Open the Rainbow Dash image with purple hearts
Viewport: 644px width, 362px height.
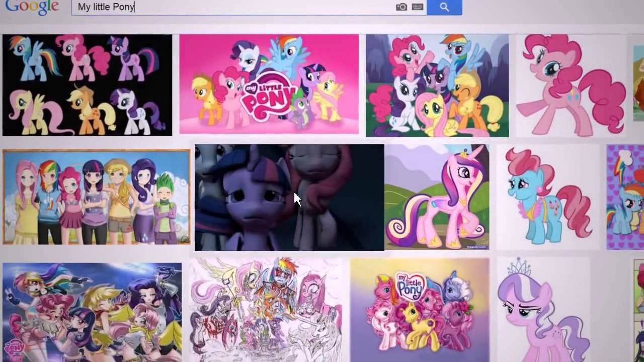coord(625,197)
